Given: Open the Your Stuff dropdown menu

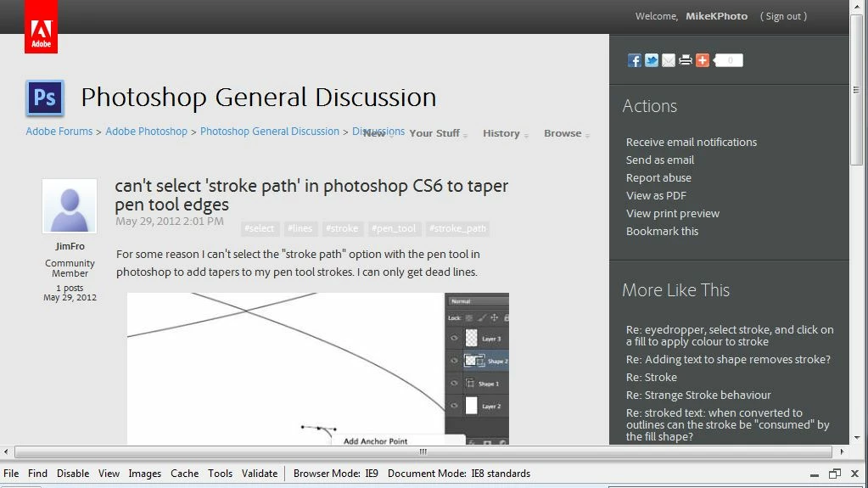Looking at the screenshot, I should [438, 133].
